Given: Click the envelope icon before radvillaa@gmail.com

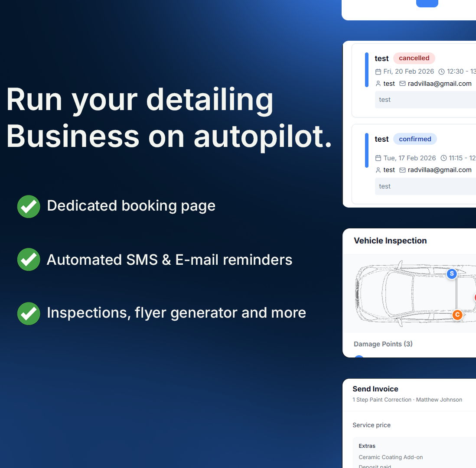Looking at the screenshot, I should pos(402,83).
